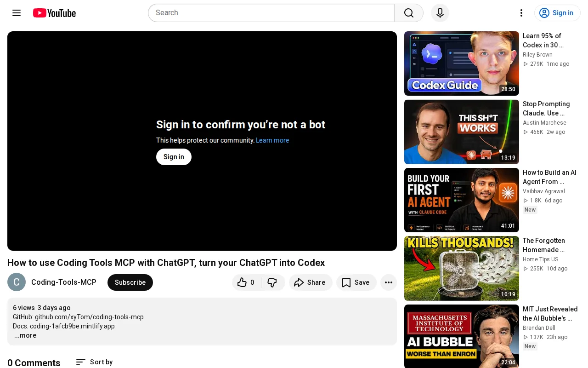Screen dimensions: 588x368
Task: Click the video title about Coding Tools MCP
Action: pos(166,263)
